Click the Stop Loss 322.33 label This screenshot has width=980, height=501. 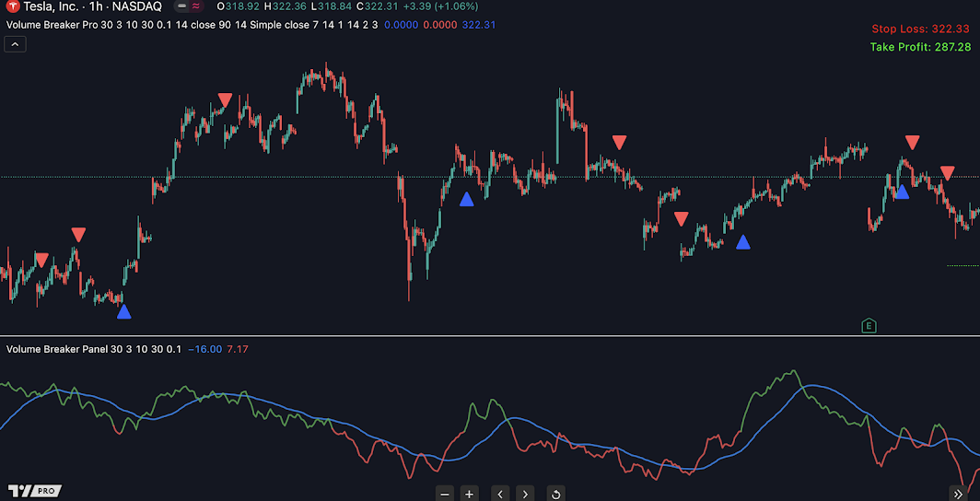click(920, 29)
